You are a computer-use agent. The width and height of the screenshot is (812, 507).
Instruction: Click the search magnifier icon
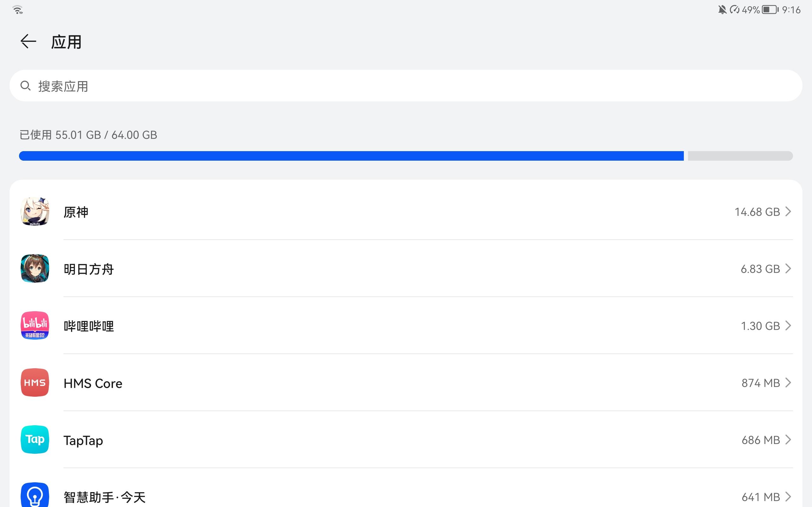(x=25, y=86)
